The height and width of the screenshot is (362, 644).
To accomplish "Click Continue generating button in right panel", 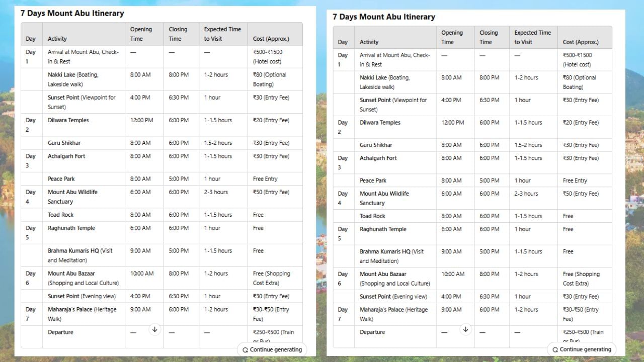I will coord(582,349).
